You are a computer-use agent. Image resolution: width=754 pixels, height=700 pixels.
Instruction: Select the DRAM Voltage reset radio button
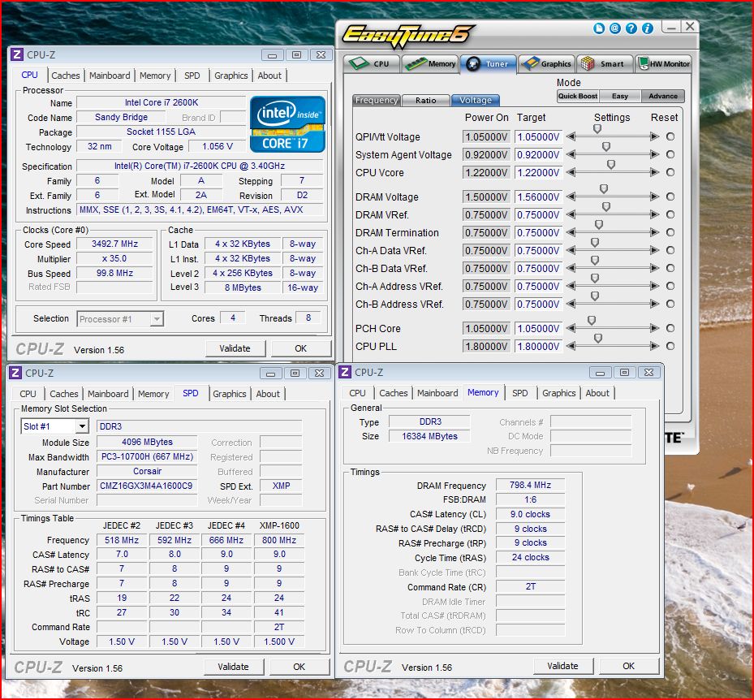[x=670, y=197]
